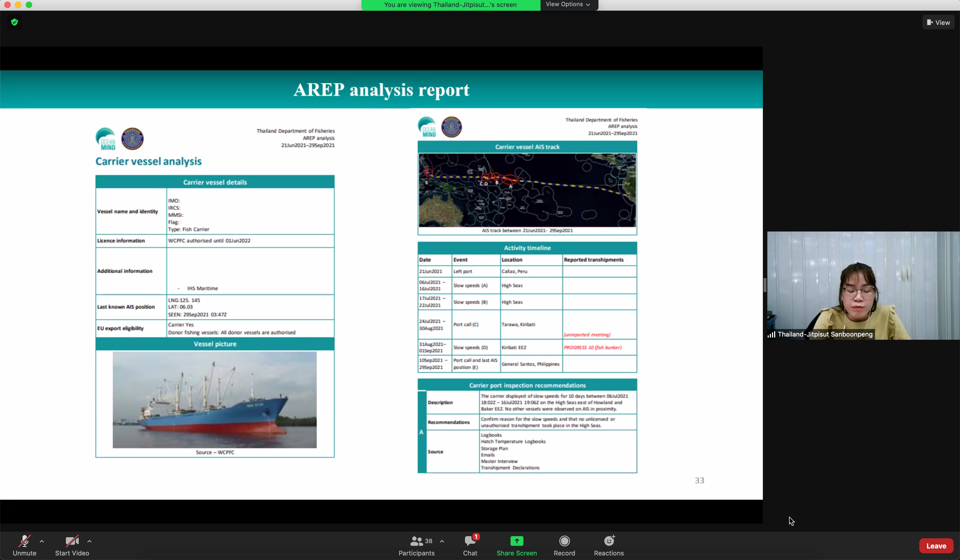Click the Unmute microphone icon
Viewport: 960px width, 560px height.
(x=24, y=541)
